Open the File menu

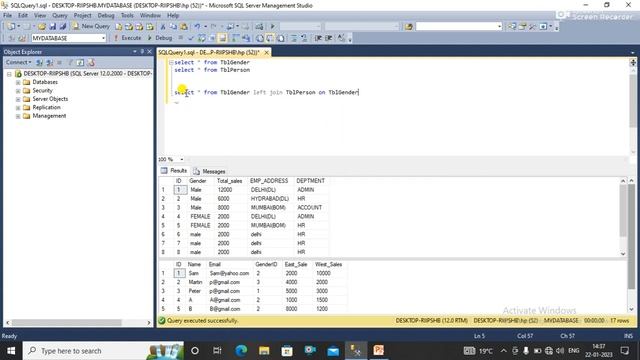click(7, 16)
